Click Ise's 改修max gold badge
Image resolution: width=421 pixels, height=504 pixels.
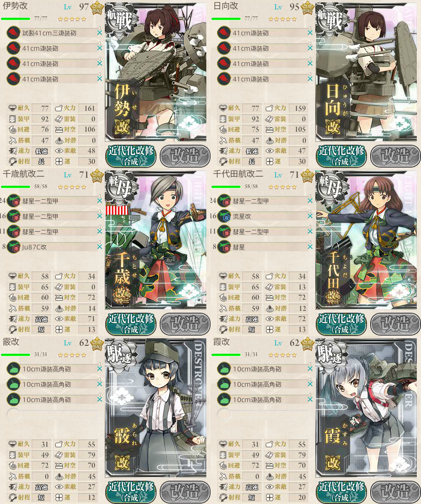(97, 8)
